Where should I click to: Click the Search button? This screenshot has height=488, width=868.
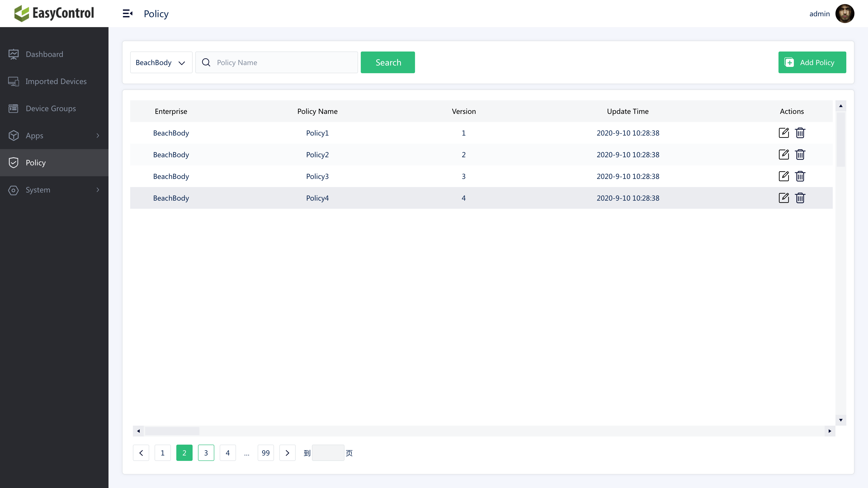[x=388, y=62]
